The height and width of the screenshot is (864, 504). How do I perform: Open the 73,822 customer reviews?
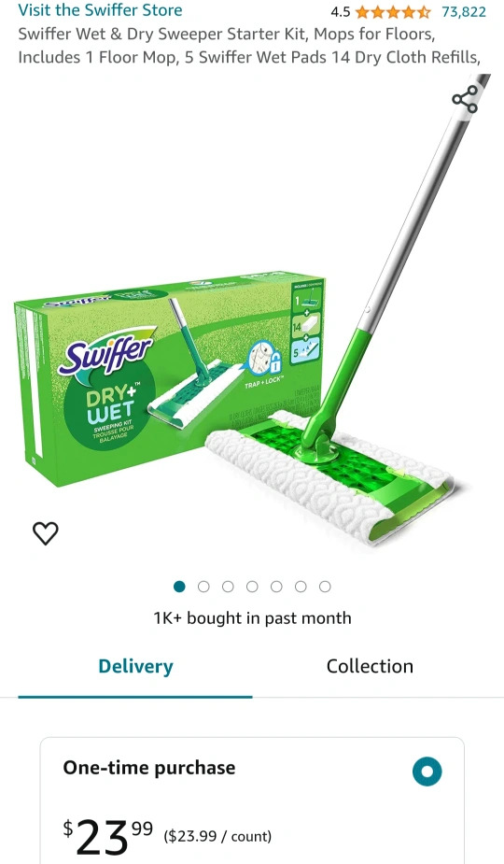(x=464, y=11)
